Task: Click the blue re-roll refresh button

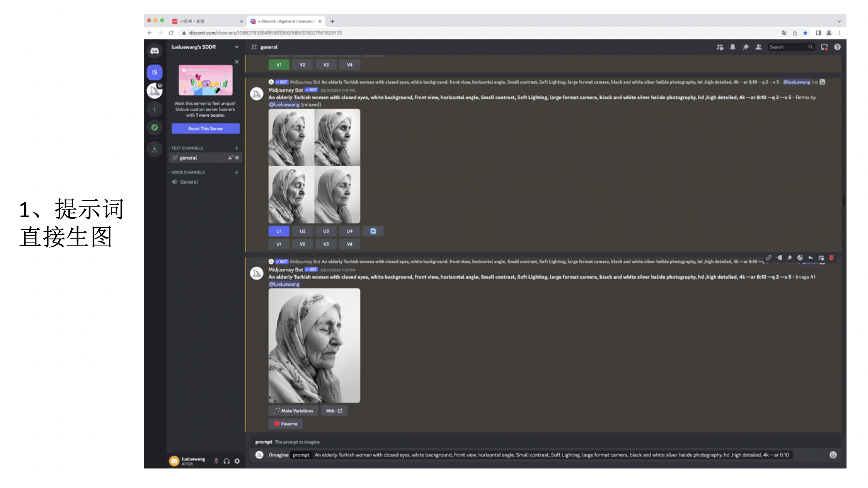Action: [373, 231]
